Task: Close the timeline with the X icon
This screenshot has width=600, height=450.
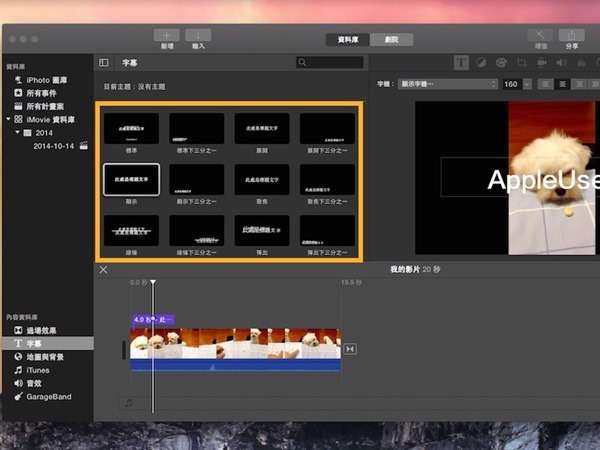Action: 103,269
